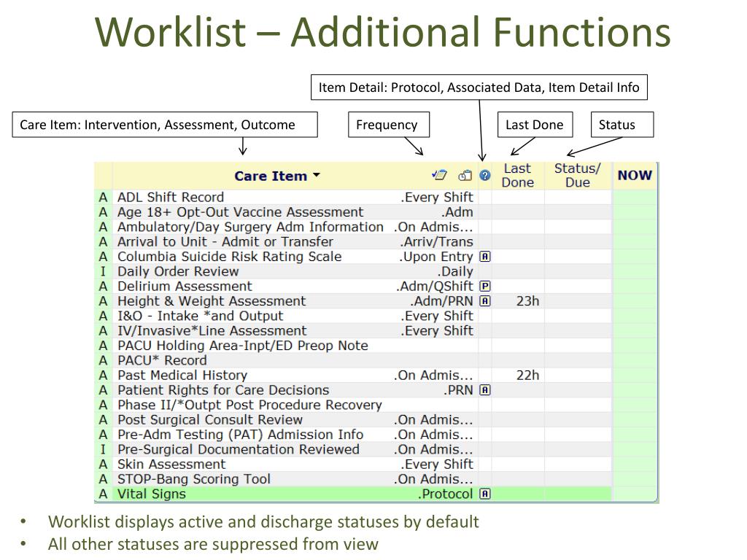Click the .Adm/PRN frequency cell
This screenshot has width=747, height=560.
point(441,301)
